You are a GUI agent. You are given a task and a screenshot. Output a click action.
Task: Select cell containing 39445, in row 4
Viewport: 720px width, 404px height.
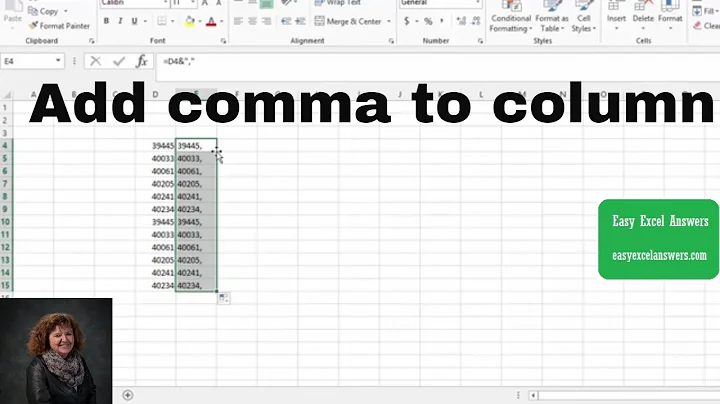click(196, 146)
